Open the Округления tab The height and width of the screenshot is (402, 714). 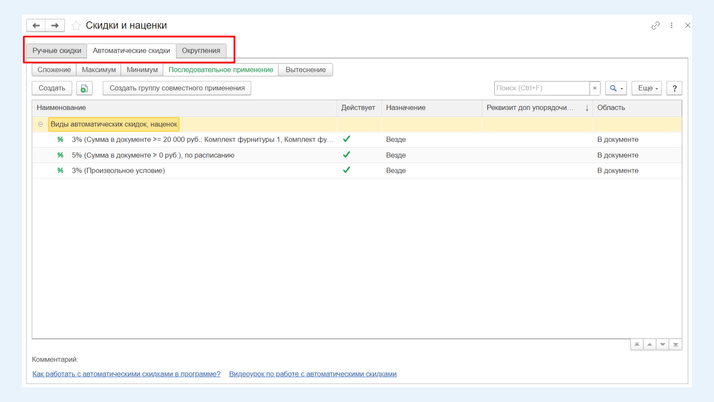[201, 50]
